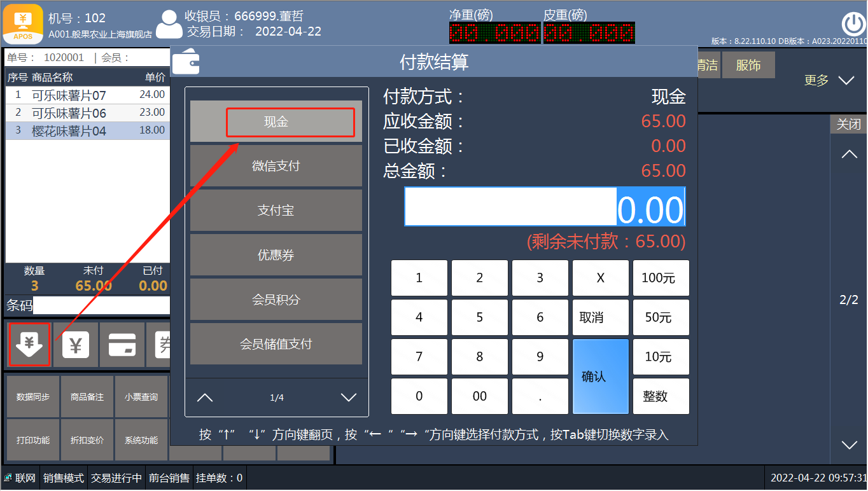This screenshot has height=491, width=868.
Task: Click the 数据同步 function button
Action: [x=33, y=397]
